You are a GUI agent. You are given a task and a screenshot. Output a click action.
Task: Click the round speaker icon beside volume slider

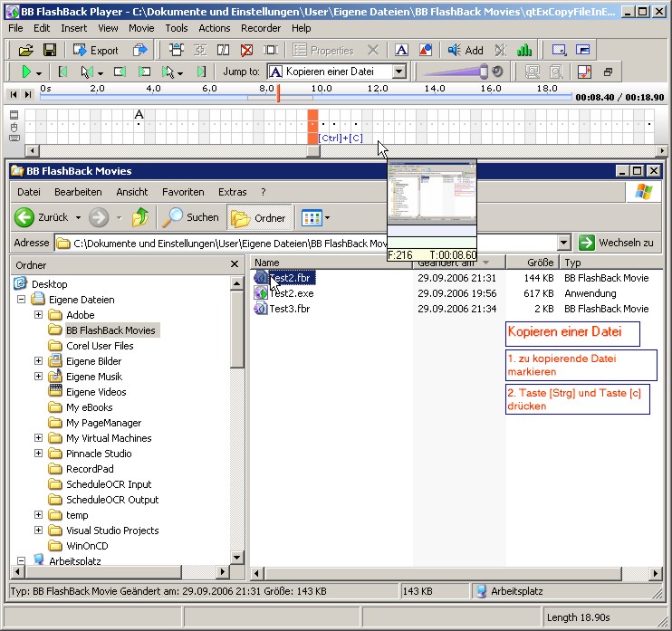(x=497, y=72)
